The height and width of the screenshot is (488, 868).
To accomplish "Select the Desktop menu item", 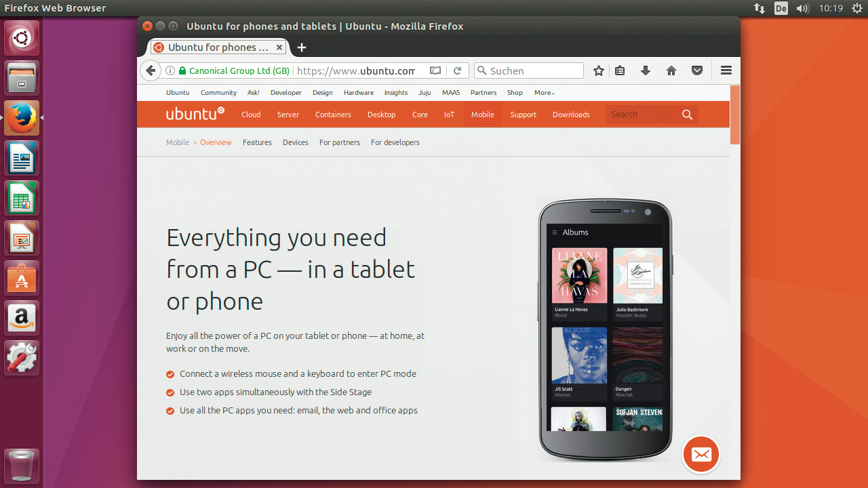I will click(381, 115).
